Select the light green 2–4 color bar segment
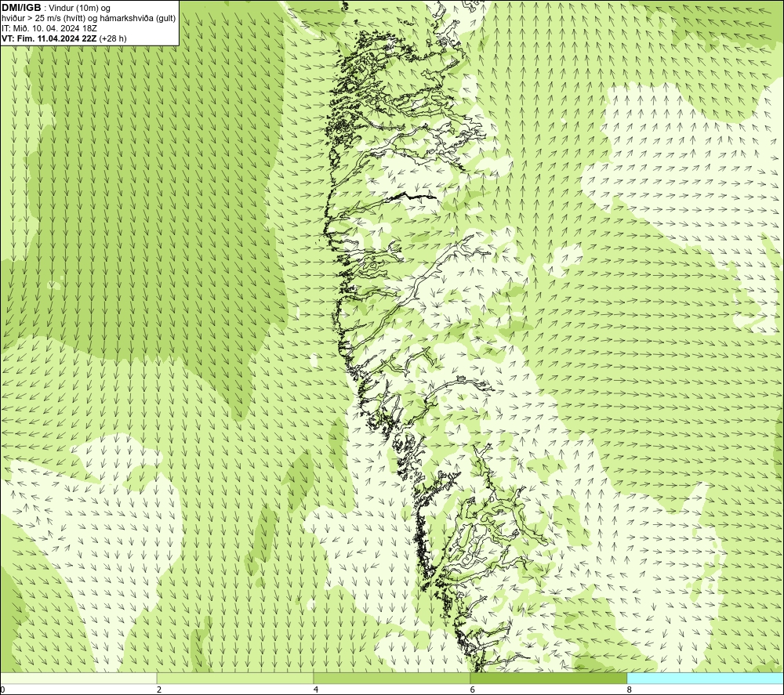 pyautogui.click(x=235, y=678)
